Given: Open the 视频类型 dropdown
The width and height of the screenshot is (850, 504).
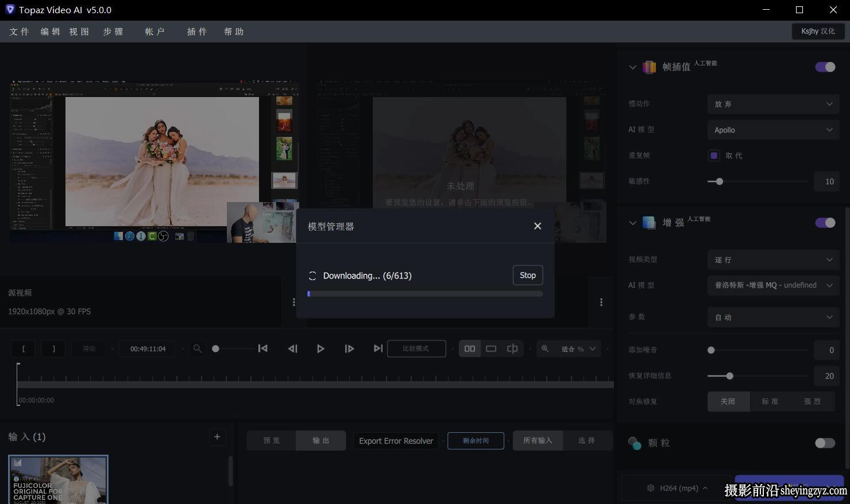Looking at the screenshot, I should pyautogui.click(x=773, y=259).
